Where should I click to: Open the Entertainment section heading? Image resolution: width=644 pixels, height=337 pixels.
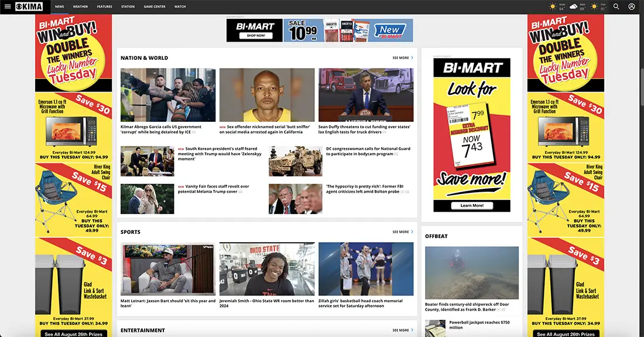tap(142, 330)
